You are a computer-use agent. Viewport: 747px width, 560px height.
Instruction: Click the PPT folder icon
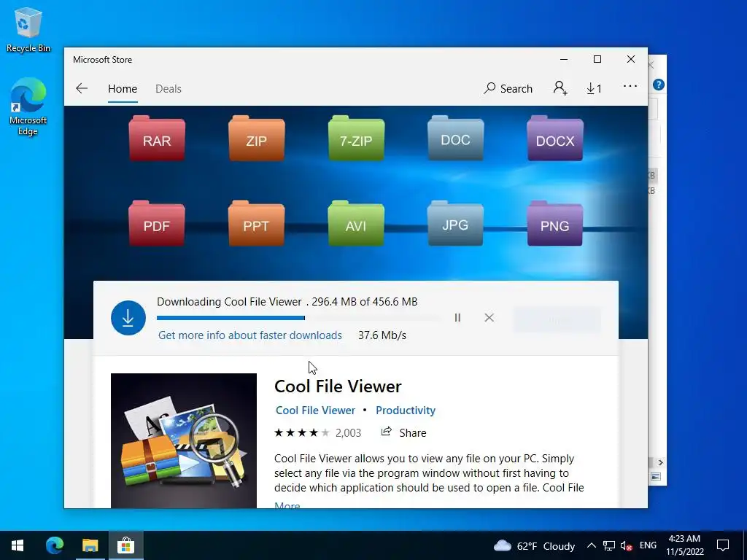click(256, 223)
